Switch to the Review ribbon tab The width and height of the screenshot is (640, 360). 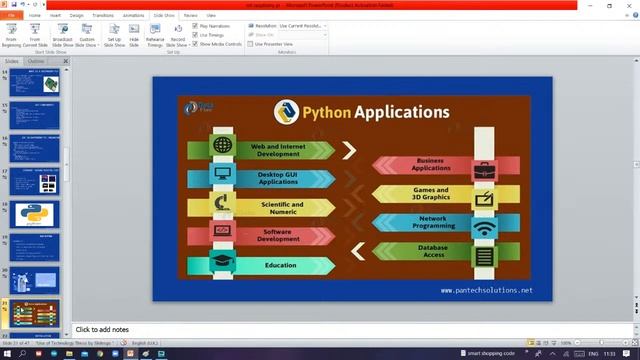click(190, 15)
